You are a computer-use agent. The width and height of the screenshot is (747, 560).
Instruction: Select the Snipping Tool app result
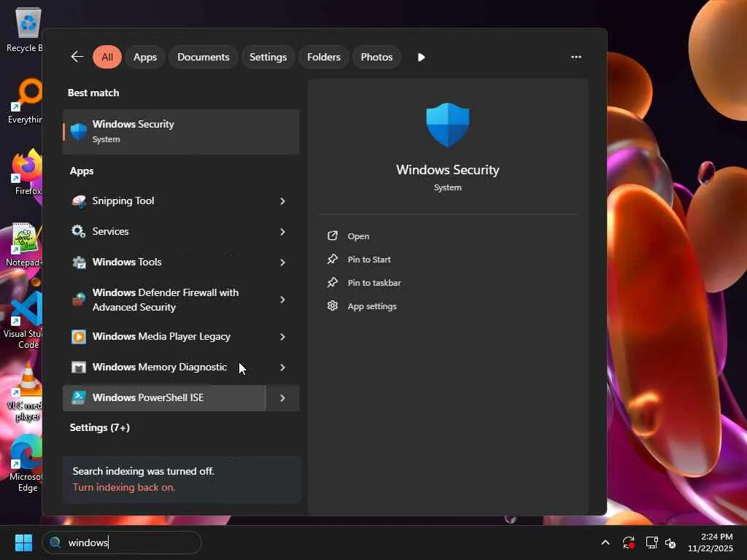coord(181,201)
